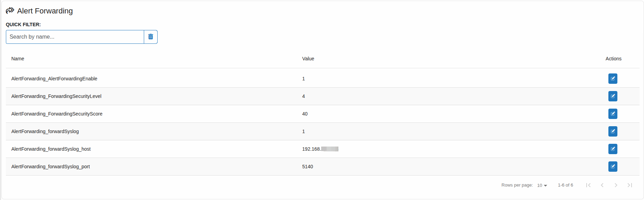Focus the Search by name field
This screenshot has height=200, width=644.
pos(75,37)
